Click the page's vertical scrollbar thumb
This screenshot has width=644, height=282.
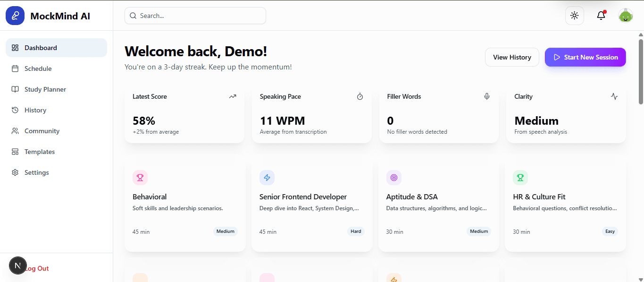point(641,71)
